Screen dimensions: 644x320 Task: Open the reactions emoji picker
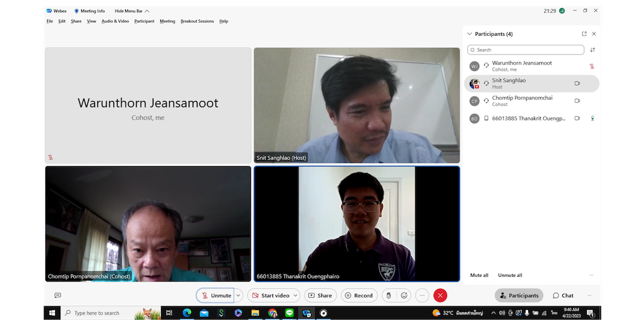tap(404, 295)
